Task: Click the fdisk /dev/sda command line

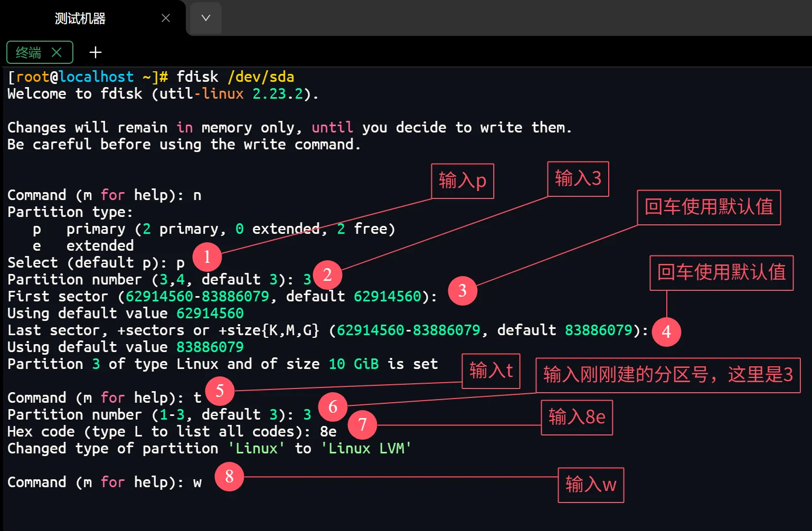Action: pos(235,77)
